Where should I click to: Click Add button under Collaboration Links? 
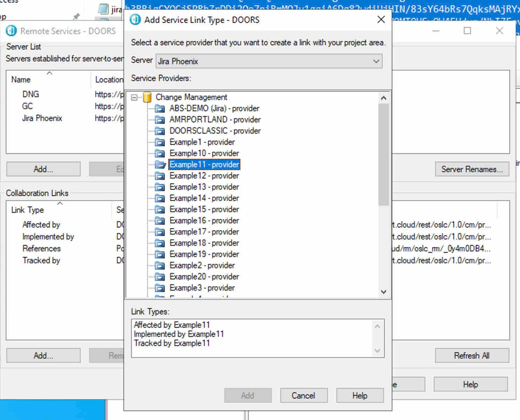coord(43,355)
